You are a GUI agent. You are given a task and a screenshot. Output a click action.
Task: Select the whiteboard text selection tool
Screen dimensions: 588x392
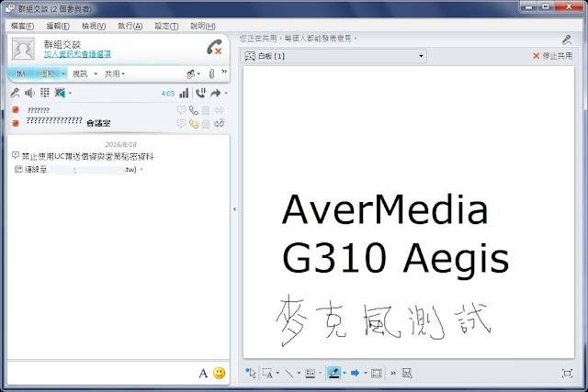[267, 373]
